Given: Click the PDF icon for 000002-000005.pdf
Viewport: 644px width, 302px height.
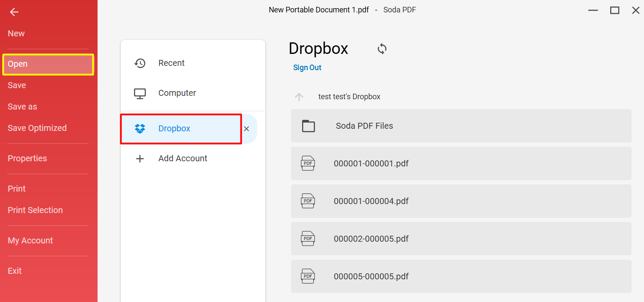Looking at the screenshot, I should pos(308,239).
